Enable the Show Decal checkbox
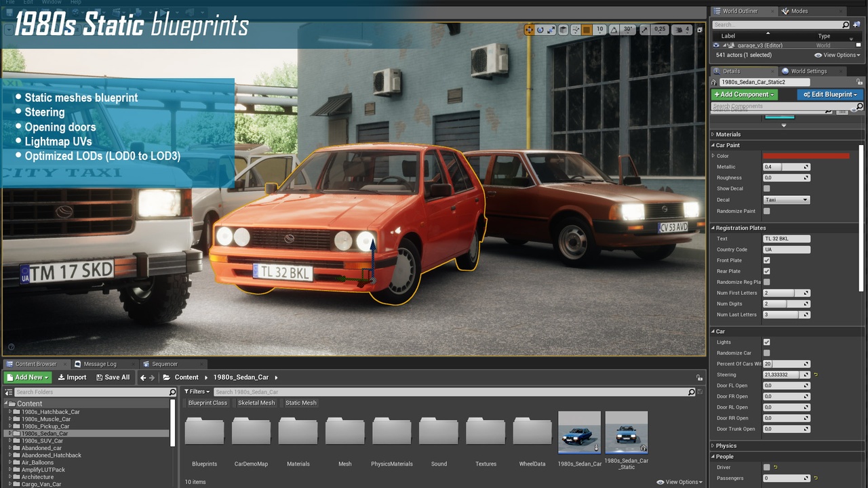Image resolution: width=868 pixels, height=488 pixels. (x=766, y=188)
